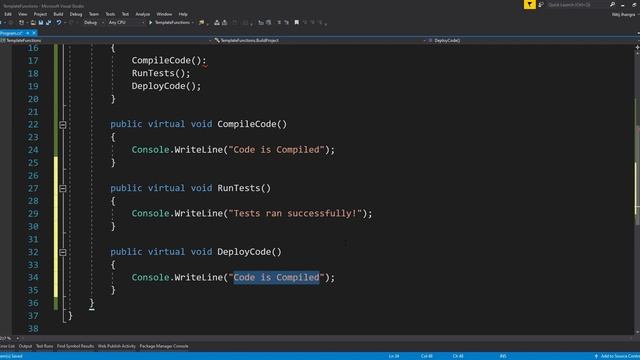
Task: Open the Test Runs tab
Action: [x=44, y=346]
